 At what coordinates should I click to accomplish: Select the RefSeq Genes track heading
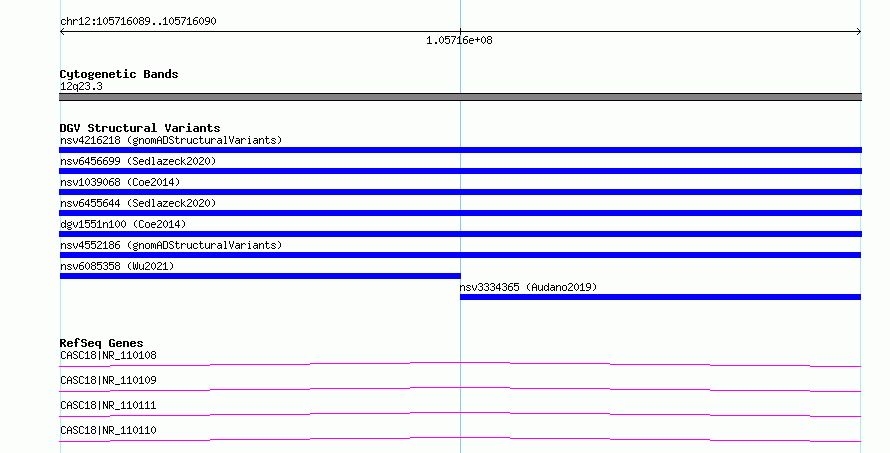tap(101, 343)
